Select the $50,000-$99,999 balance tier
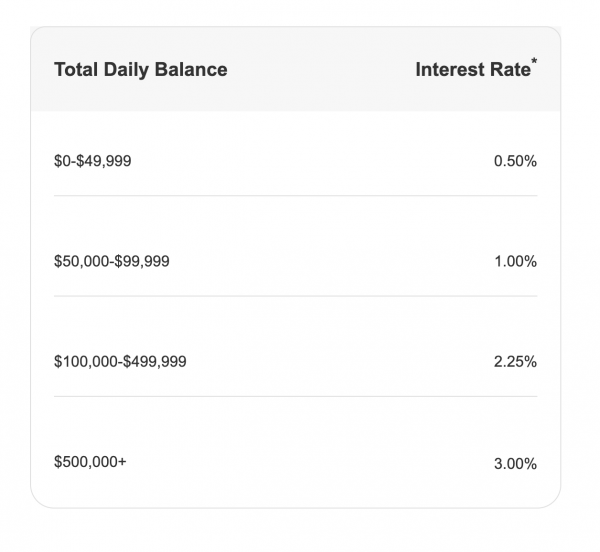Screen dimensions: 600x552 [x=111, y=261]
